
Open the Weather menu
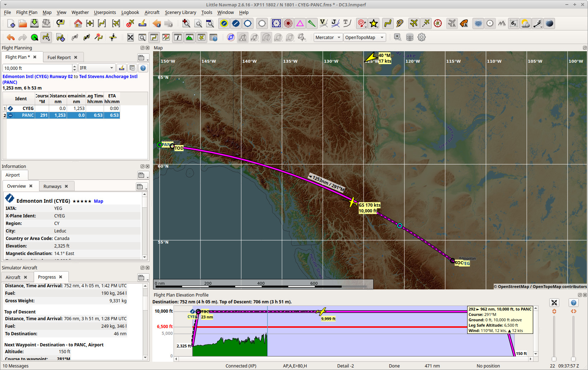tap(80, 12)
